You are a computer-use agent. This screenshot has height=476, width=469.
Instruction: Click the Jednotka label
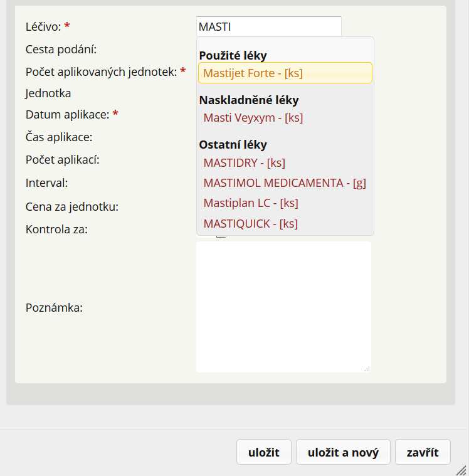click(48, 93)
